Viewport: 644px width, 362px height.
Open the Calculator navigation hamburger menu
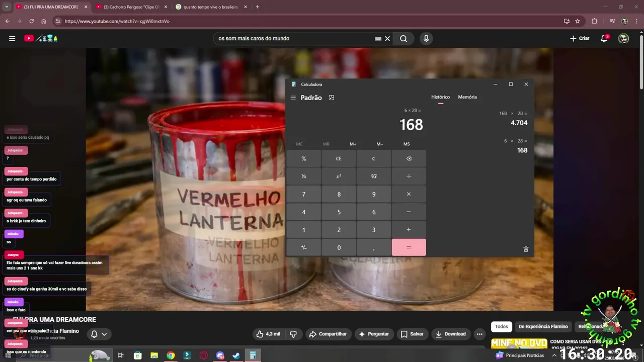coord(293,98)
